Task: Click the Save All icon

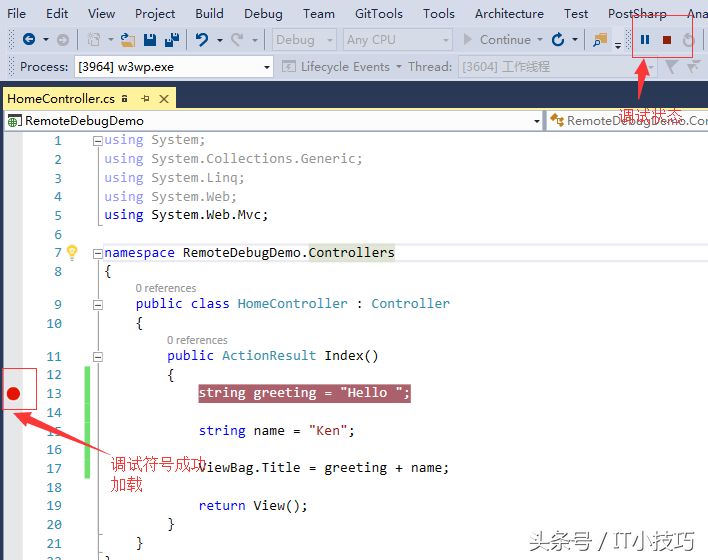Action: click(171, 40)
